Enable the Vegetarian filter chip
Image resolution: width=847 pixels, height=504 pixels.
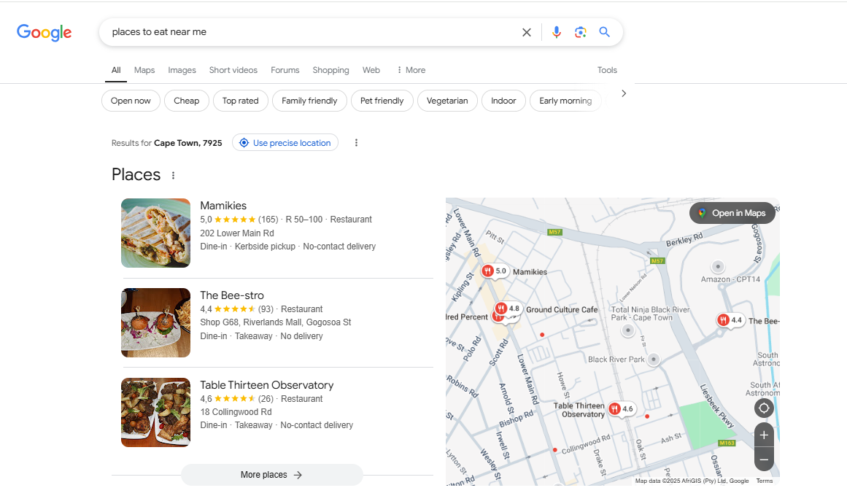(x=447, y=101)
